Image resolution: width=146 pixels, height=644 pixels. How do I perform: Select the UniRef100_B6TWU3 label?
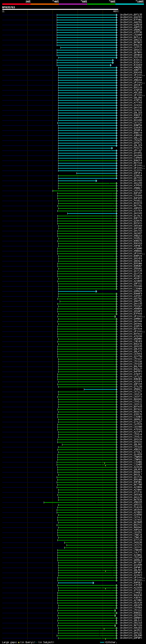[131, 42]
